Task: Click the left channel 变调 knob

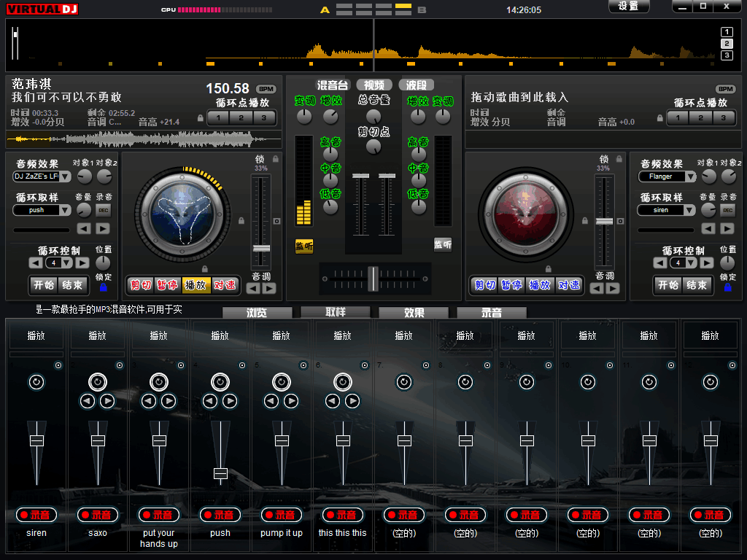Action: click(x=304, y=116)
